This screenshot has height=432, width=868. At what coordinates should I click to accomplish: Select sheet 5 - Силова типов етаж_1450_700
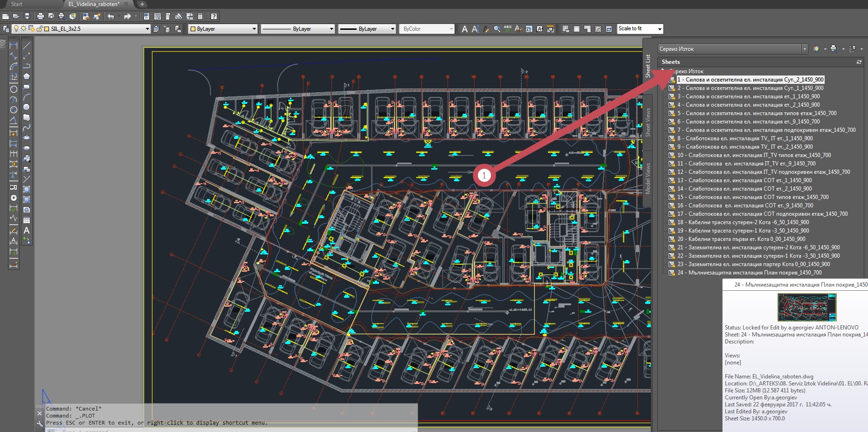pos(757,113)
